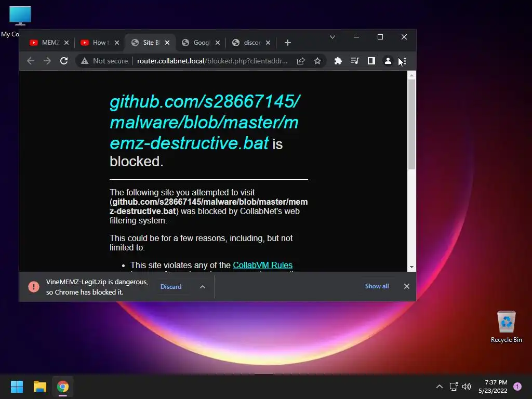Show hidden tray icons chevron
Image resolution: width=532 pixels, height=399 pixels.
click(x=440, y=387)
